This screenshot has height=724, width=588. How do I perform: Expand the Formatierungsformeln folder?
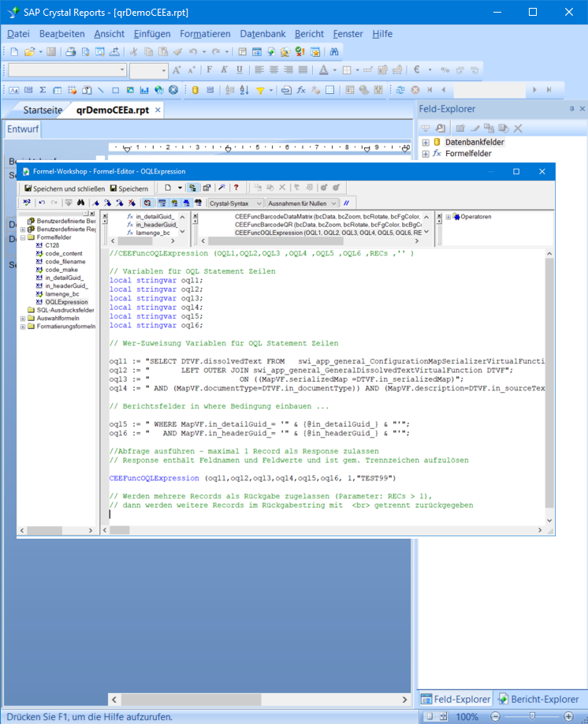[x=23, y=327]
